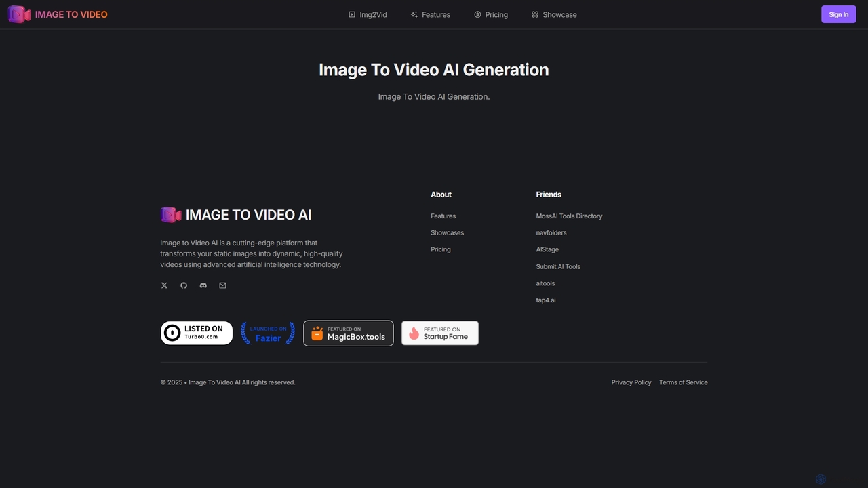Open Showcase in the top navigation

pos(554,14)
